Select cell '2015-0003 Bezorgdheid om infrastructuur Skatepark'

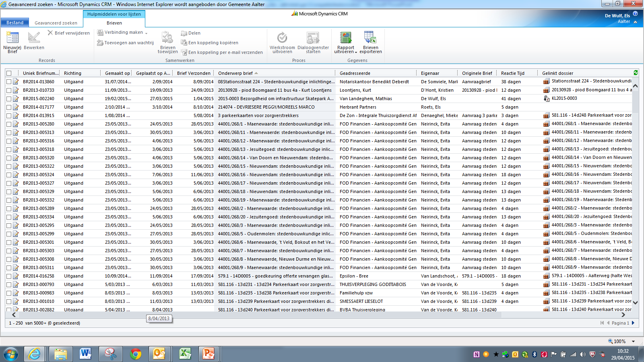tap(276, 99)
